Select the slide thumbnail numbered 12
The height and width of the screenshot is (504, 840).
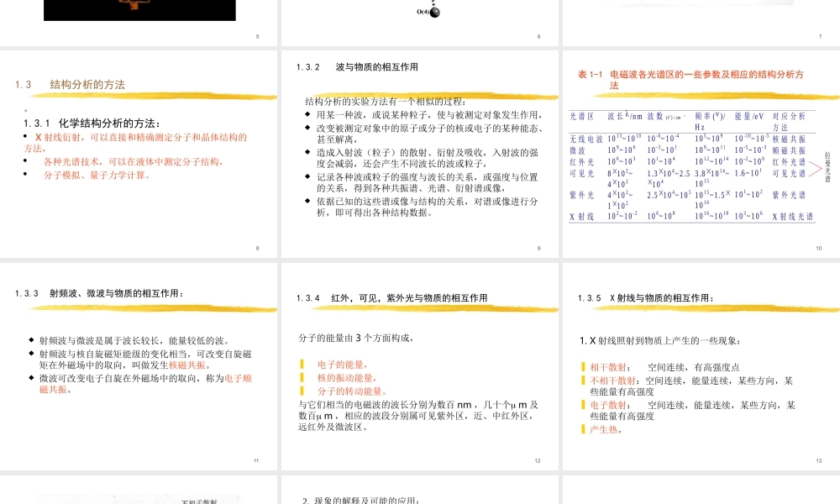point(420,366)
